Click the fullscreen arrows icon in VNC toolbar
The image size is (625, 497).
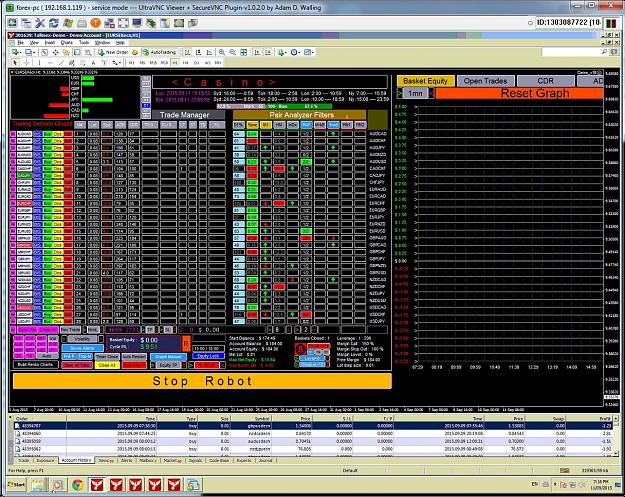(123, 23)
